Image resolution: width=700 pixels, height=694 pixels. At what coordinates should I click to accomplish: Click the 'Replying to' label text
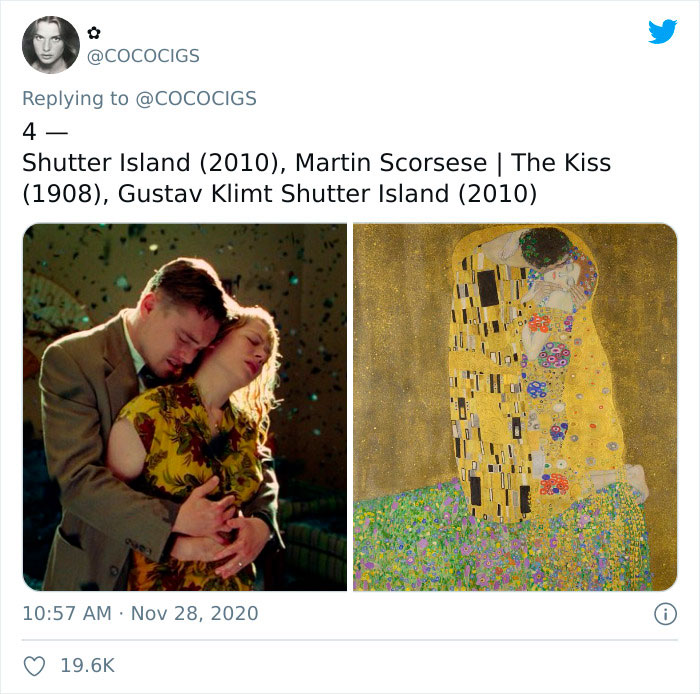tap(76, 98)
